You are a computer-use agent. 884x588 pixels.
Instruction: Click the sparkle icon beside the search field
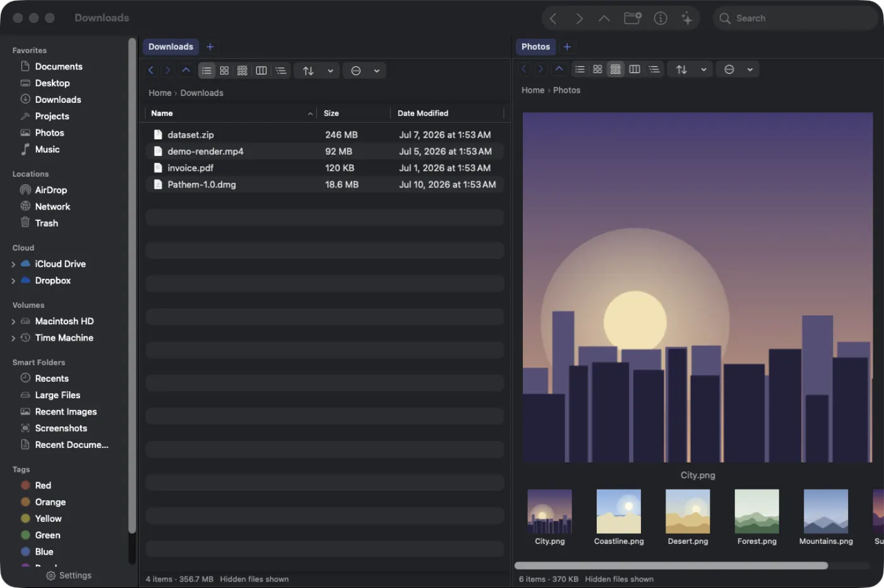[x=687, y=18]
